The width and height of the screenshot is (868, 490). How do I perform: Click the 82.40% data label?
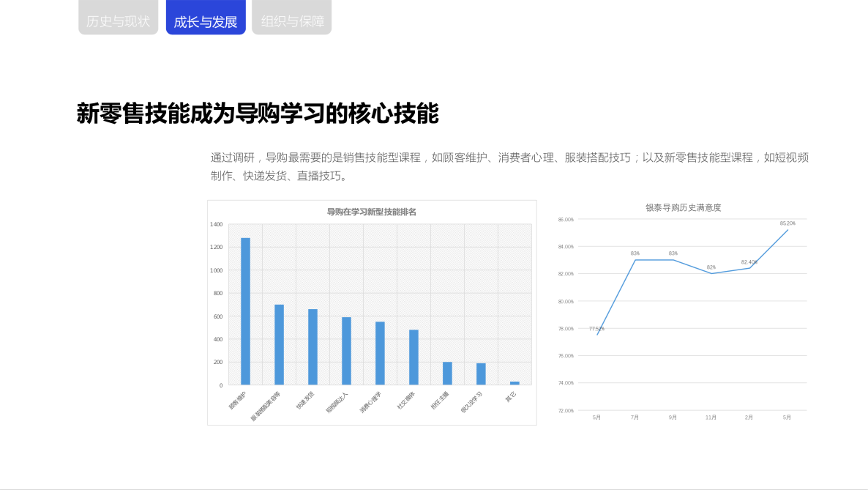tap(749, 262)
